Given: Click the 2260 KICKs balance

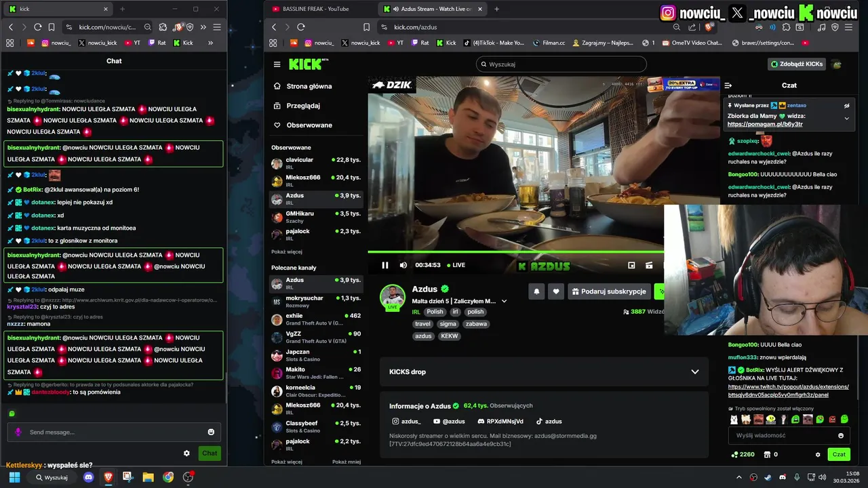Looking at the screenshot, I should point(743,454).
